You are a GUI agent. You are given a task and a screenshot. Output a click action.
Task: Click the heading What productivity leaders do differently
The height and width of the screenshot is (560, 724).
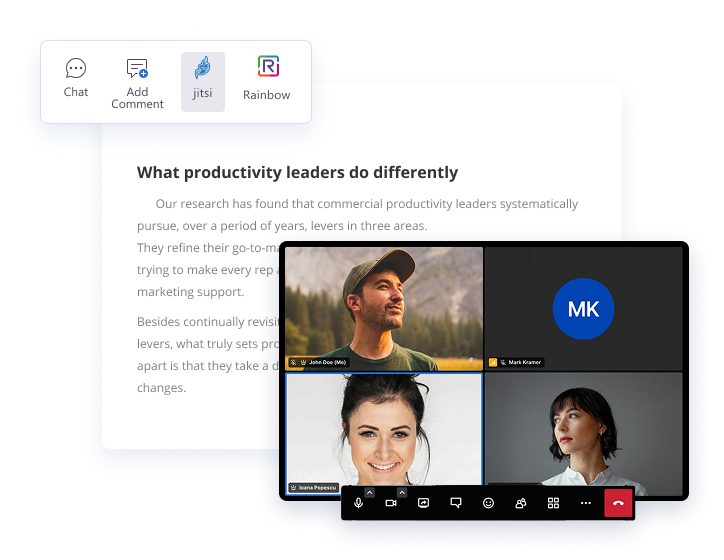pyautogui.click(x=297, y=172)
